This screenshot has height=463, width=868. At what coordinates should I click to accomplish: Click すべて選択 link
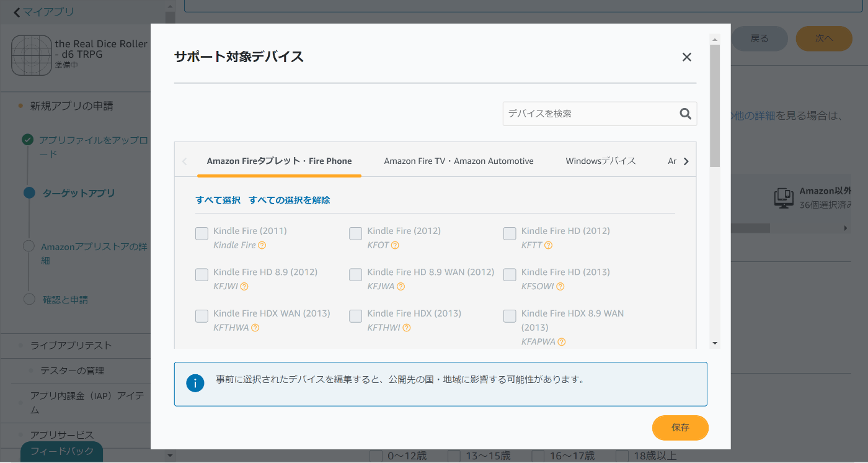coord(218,200)
